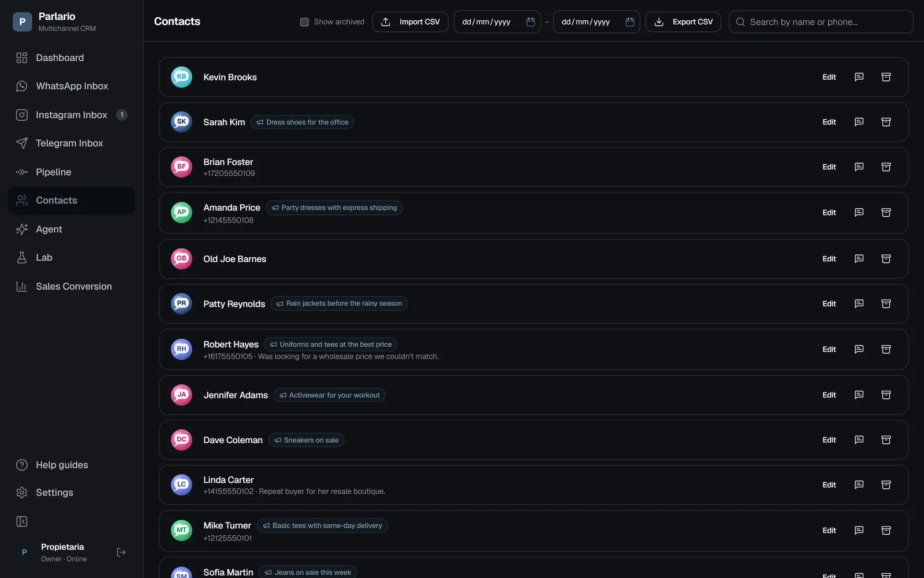Click the Parlario logo icon
The image size is (924, 578).
coord(23,22)
